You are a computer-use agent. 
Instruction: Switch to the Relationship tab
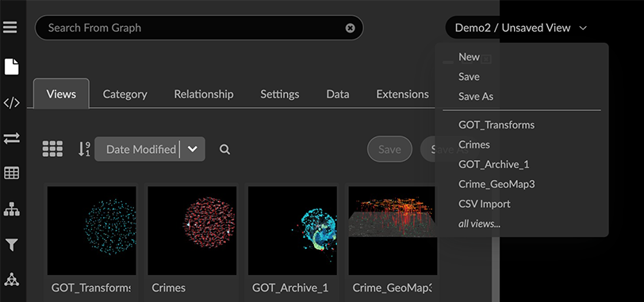tap(204, 94)
